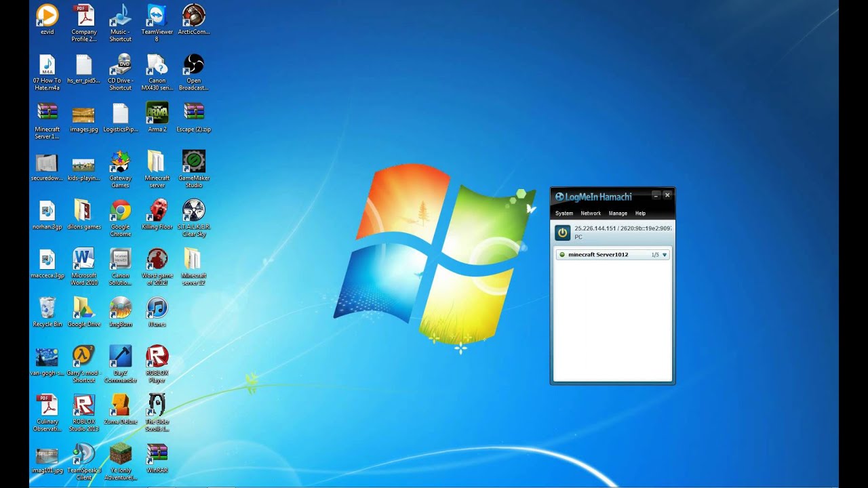Select the Culinary Observati PDF icon
The width and height of the screenshot is (868, 488).
(47, 405)
